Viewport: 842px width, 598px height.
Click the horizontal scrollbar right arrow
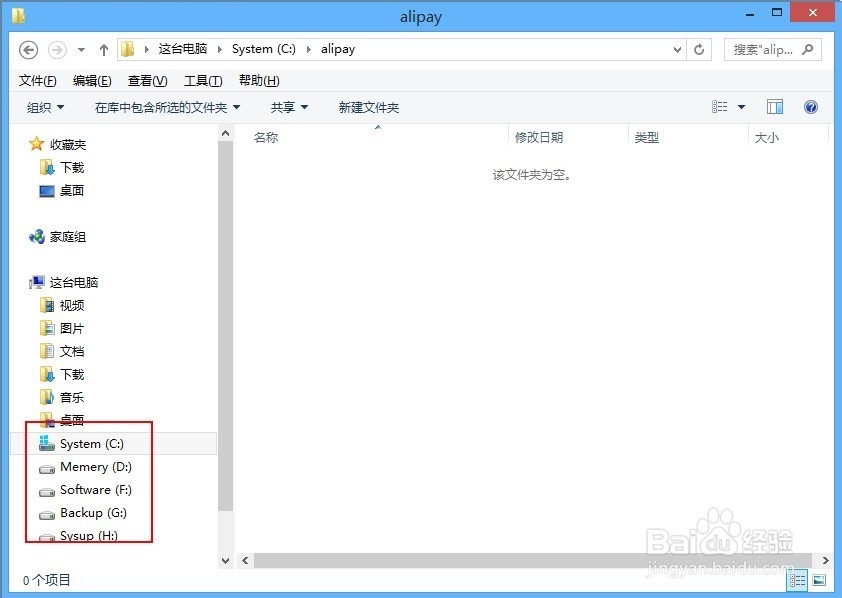coord(825,560)
